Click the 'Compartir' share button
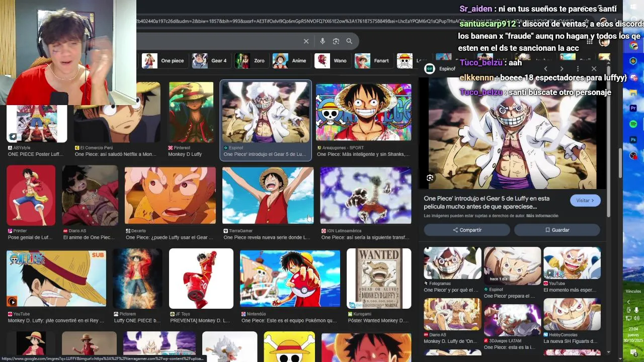The height and width of the screenshot is (362, 644). coord(467,230)
